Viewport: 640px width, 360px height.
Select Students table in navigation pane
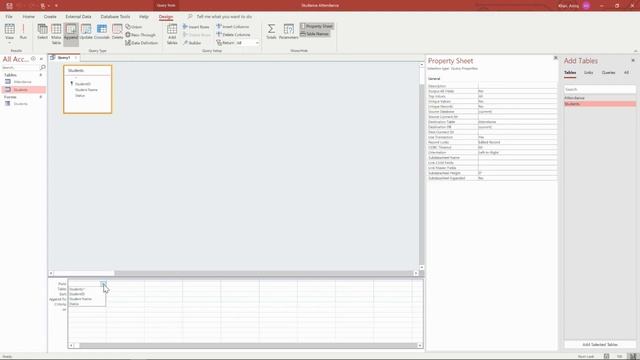[23, 90]
